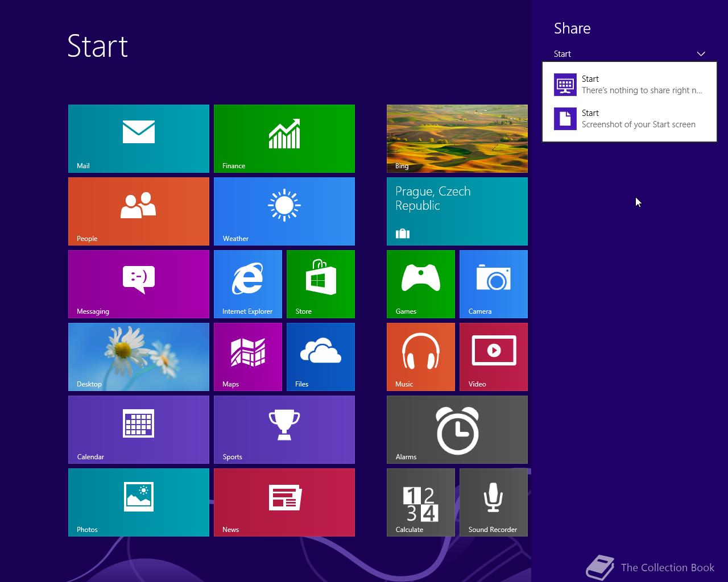The image size is (728, 582).
Task: Open the Mail tile
Action: pos(139,139)
